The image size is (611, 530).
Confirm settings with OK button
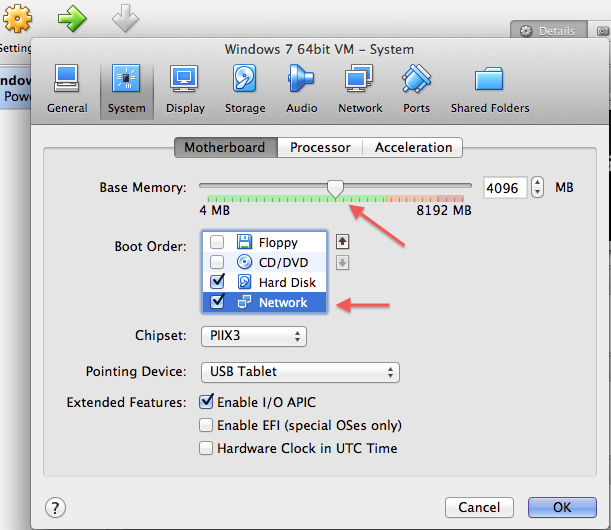[561, 507]
